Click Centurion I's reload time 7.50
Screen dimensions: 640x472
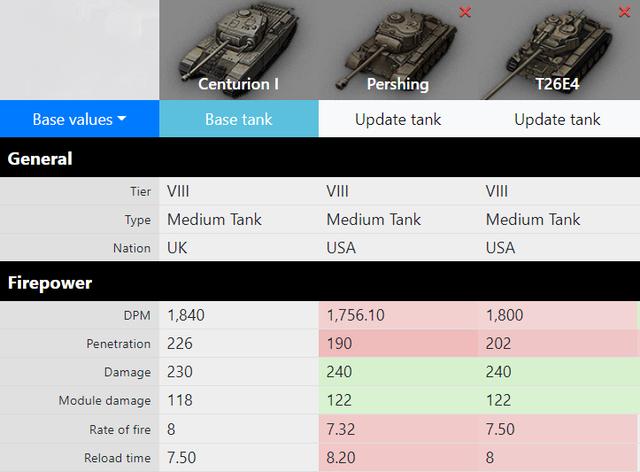click(x=182, y=457)
